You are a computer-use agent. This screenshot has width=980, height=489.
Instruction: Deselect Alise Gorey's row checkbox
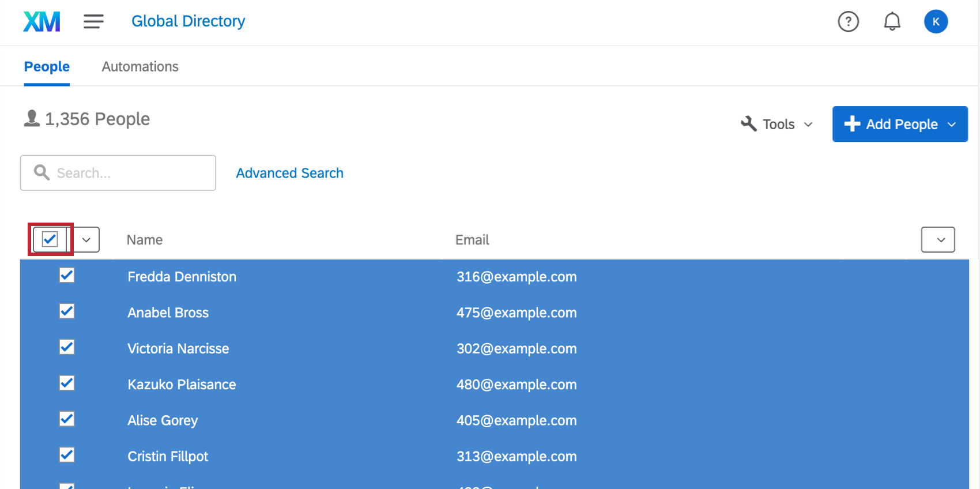coord(67,419)
